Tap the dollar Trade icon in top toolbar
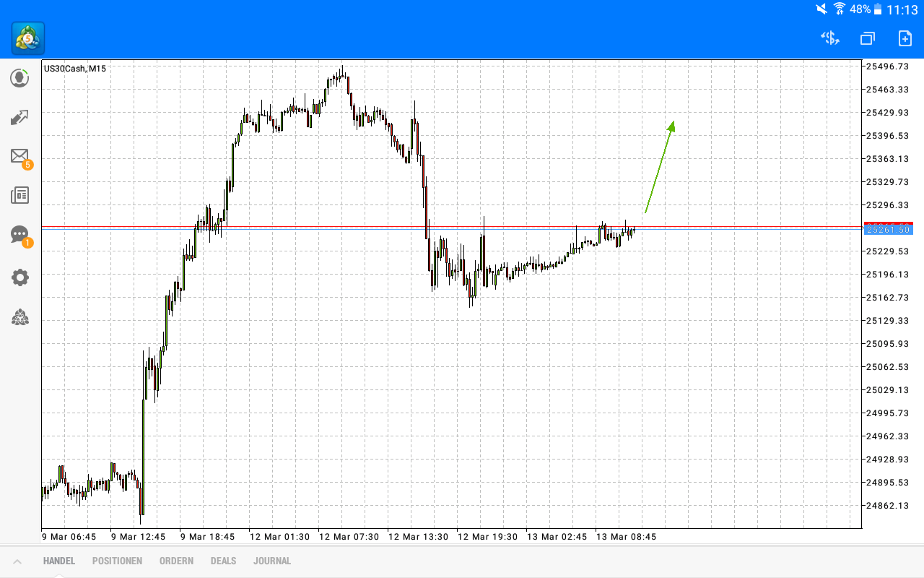This screenshot has width=924, height=578. pyautogui.click(x=829, y=38)
